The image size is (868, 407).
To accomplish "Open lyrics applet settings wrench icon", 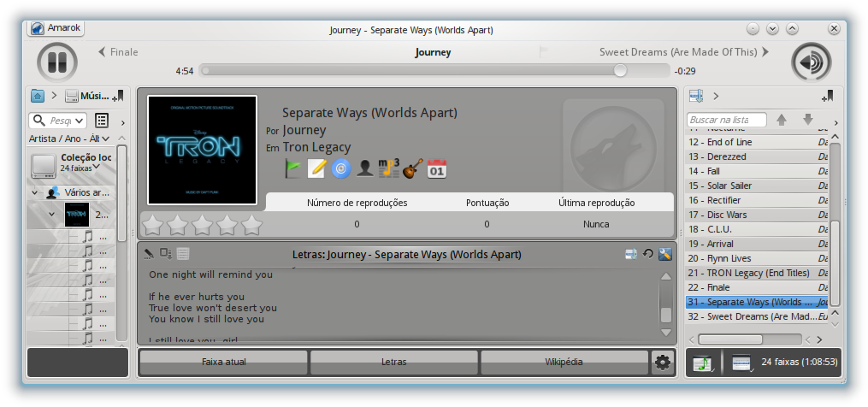I will [665, 254].
